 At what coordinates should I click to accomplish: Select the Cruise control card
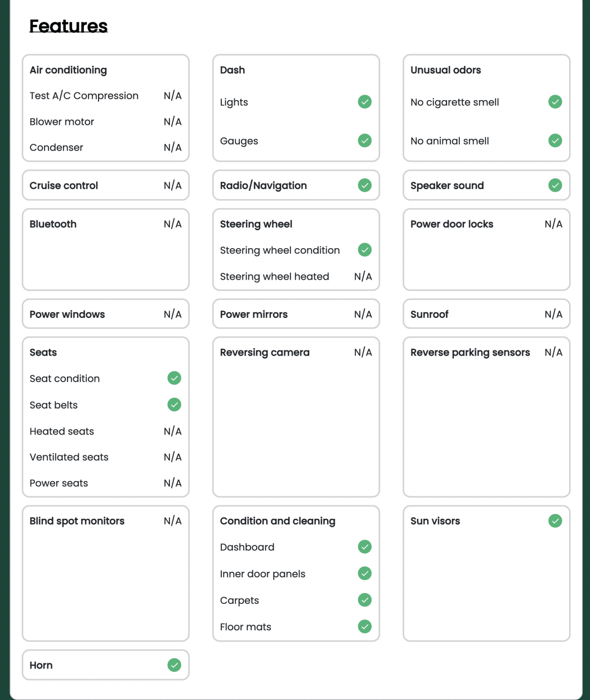[x=106, y=186]
